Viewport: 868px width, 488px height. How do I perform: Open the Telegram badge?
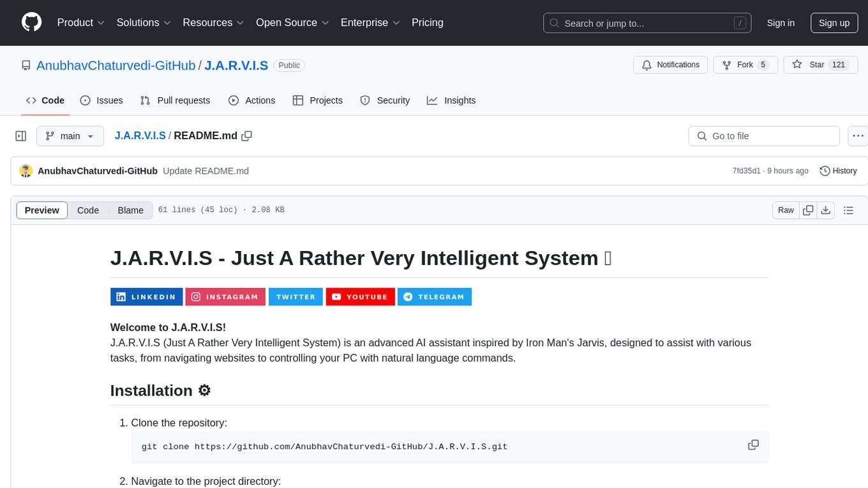(x=435, y=296)
